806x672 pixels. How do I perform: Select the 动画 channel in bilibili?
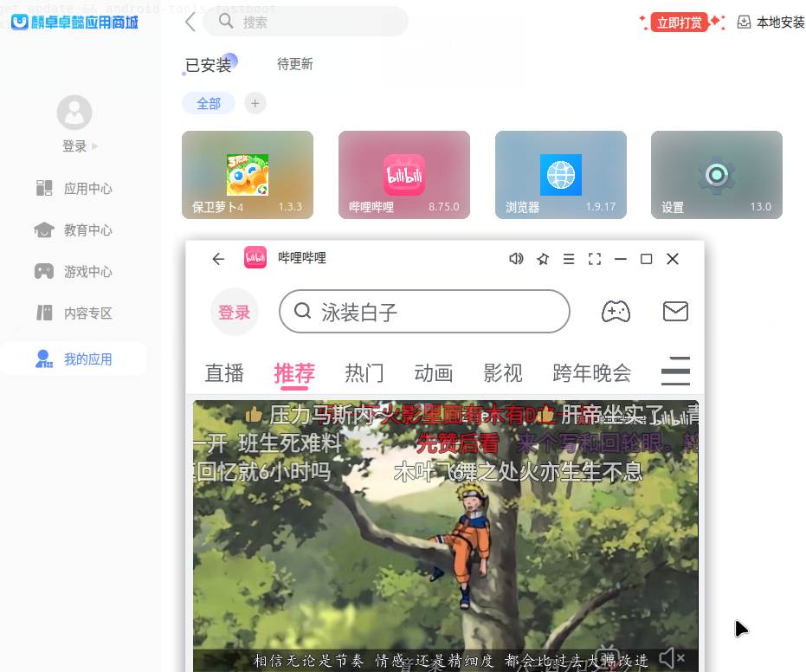click(x=434, y=373)
